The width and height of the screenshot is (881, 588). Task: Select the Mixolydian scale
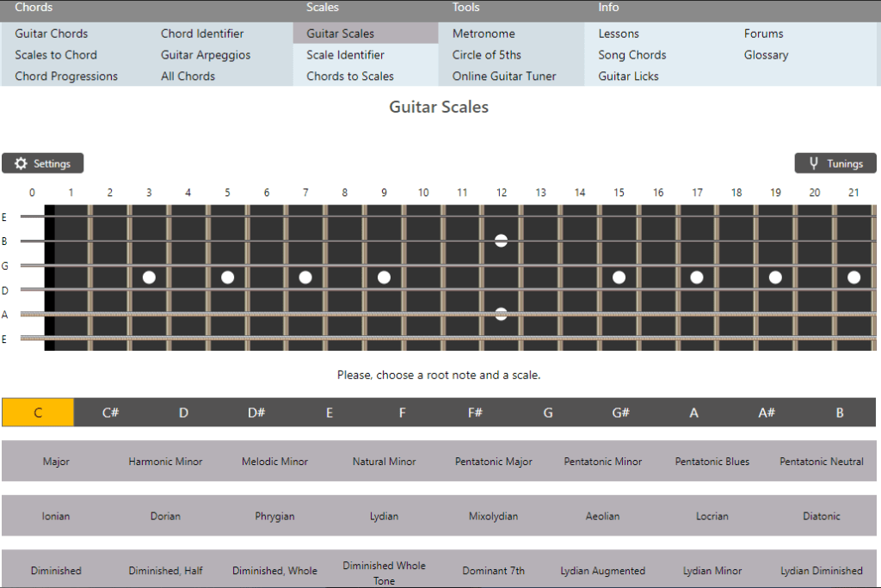click(x=493, y=517)
